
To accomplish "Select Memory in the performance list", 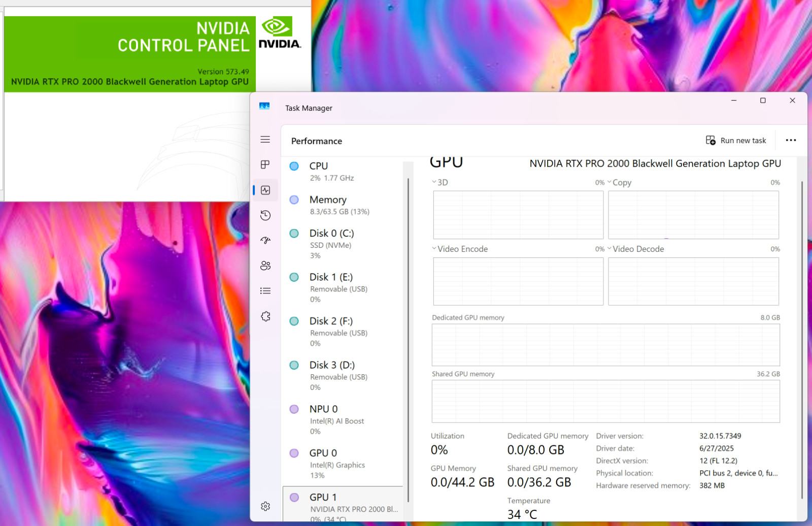I will click(x=343, y=205).
